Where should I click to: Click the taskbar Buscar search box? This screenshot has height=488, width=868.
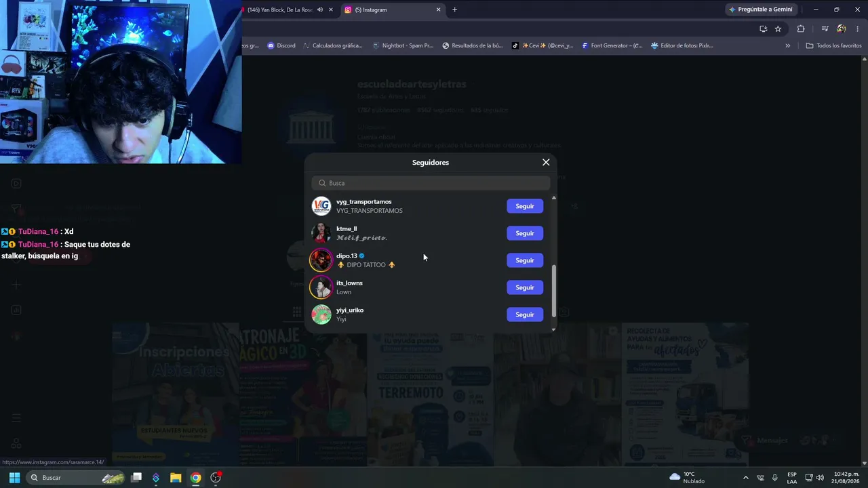76,478
